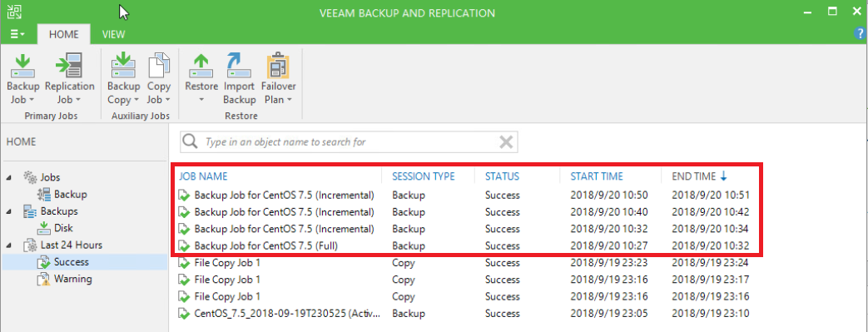Click the HOME pane header label
The height and width of the screenshot is (332, 868).
[21, 141]
